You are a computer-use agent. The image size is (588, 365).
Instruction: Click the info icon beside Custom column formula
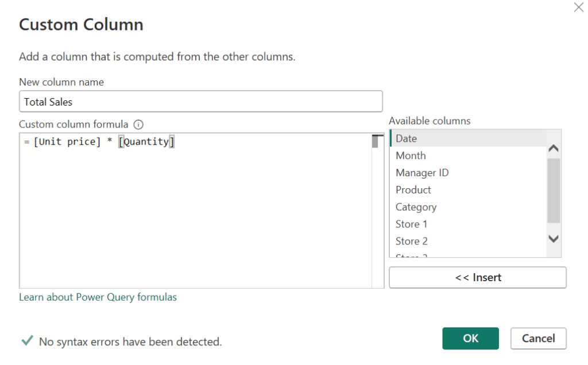[x=138, y=124]
